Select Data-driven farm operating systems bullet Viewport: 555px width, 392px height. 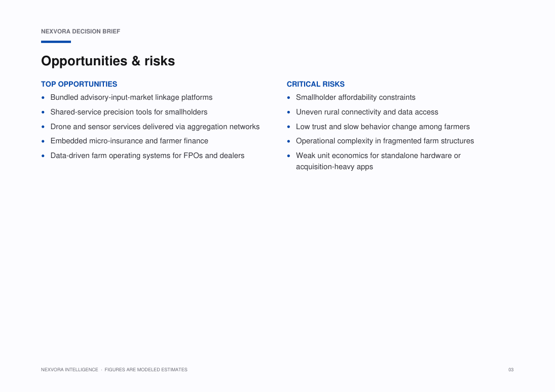pyautogui.click(x=147, y=155)
